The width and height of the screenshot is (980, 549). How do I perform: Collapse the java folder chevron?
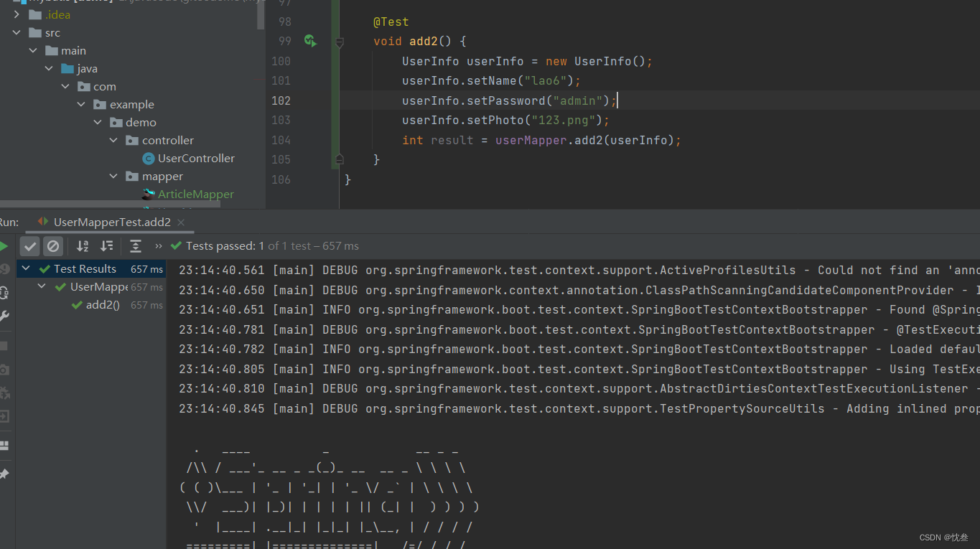49,68
